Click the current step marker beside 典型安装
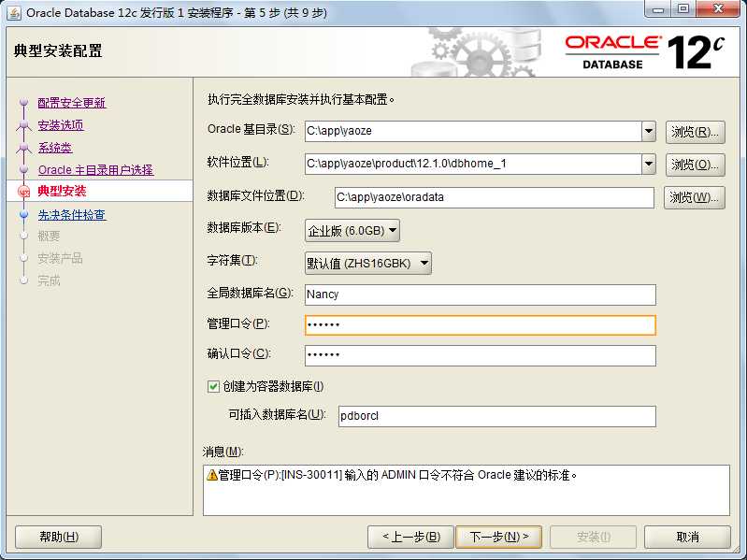The image size is (747, 560). pyautogui.click(x=23, y=192)
